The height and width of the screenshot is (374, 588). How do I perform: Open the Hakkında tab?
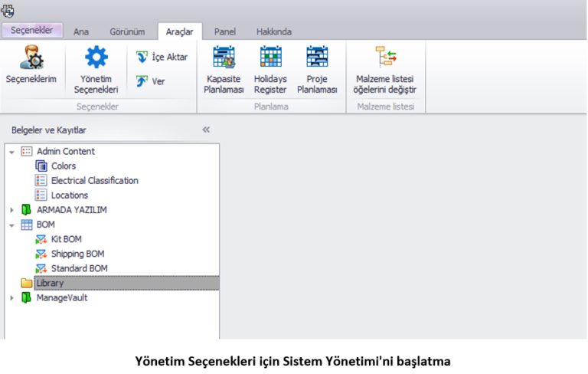click(x=273, y=31)
